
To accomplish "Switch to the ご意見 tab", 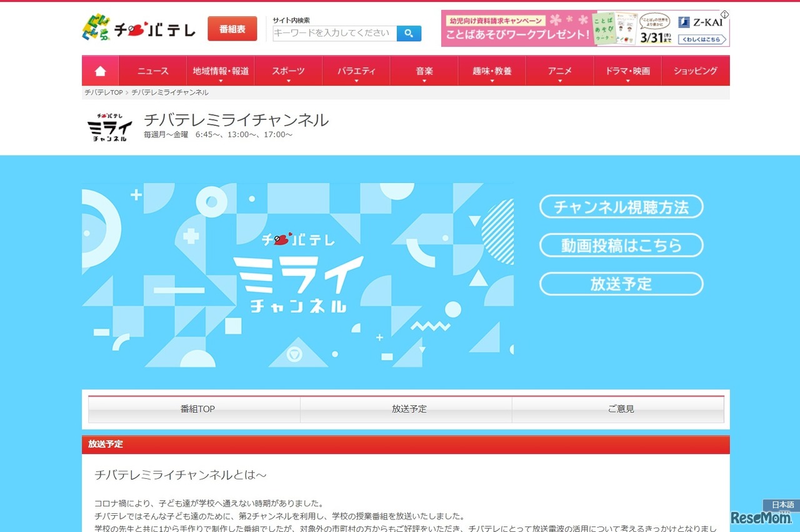I will click(618, 409).
